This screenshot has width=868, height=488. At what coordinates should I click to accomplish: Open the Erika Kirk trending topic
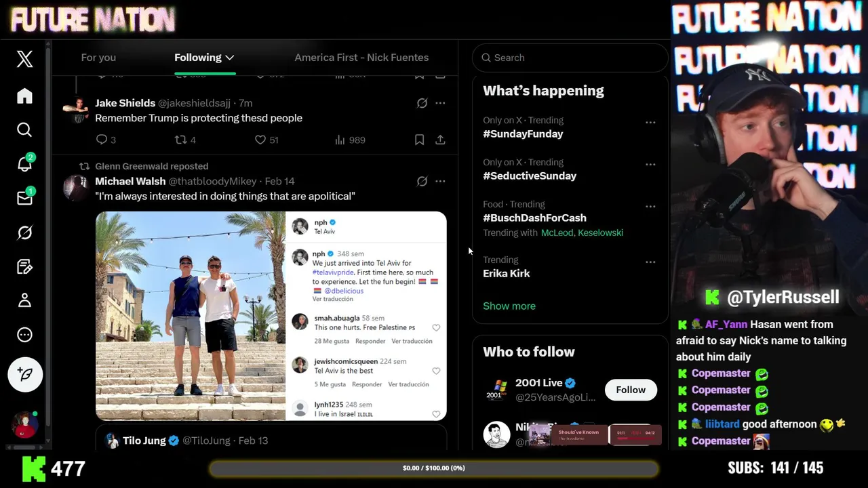click(x=507, y=274)
